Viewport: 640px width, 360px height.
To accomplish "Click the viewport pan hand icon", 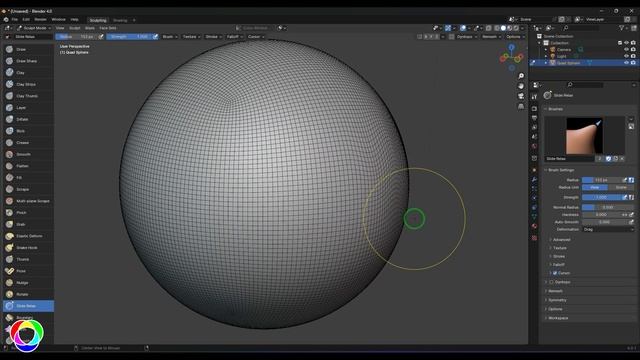I will [521, 86].
